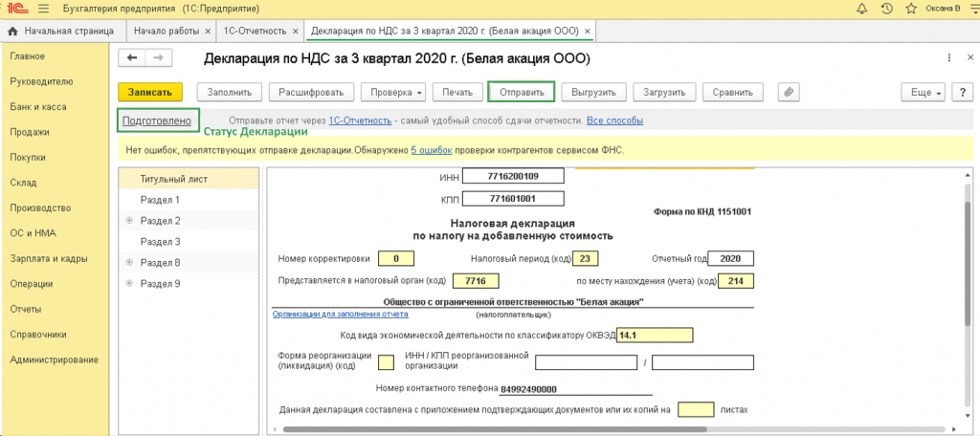
Task: Open Организации для заполнения отчета link
Action: pos(341,315)
